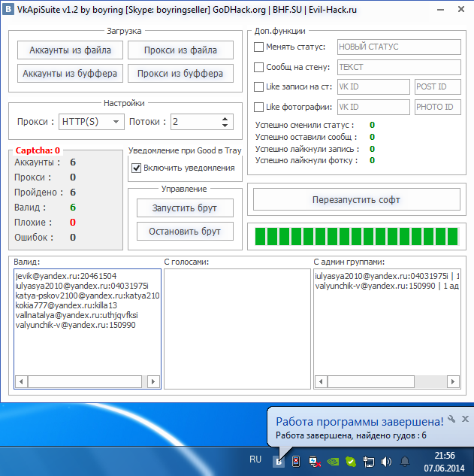This screenshot has height=476, width=474.
Task: Uncheck Включить уведомления checkbox
Action: (136, 168)
